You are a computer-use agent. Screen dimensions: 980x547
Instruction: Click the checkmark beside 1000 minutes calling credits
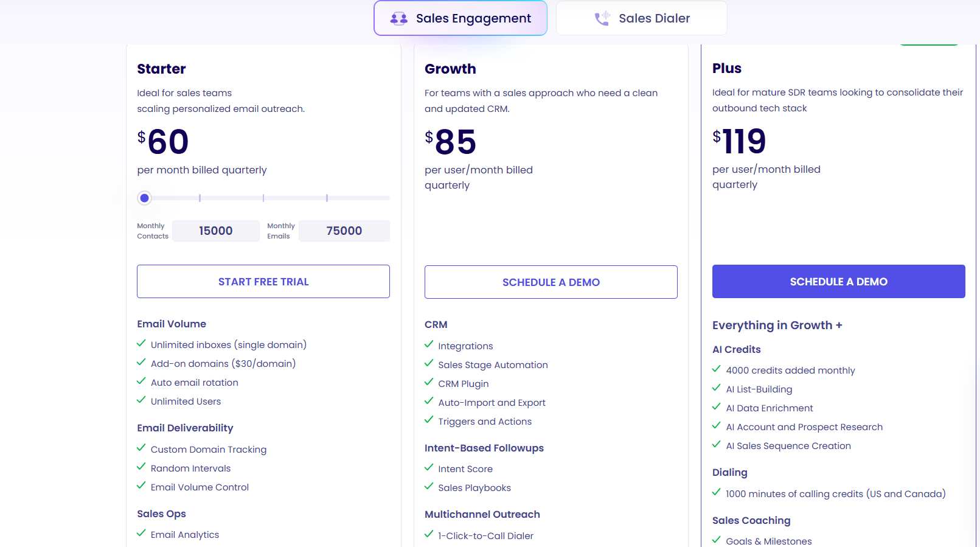click(717, 492)
